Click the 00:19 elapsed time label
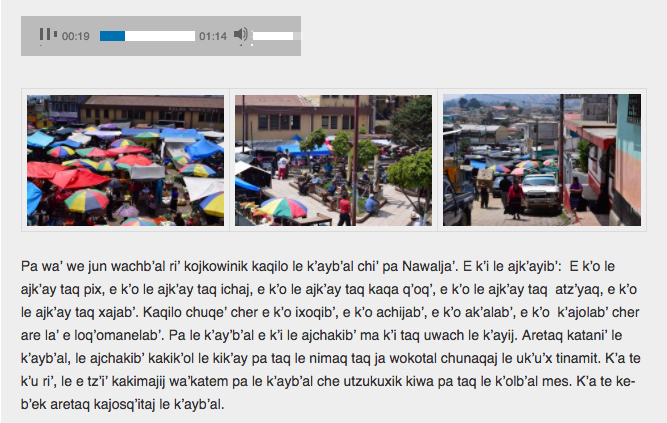Screen dimensions: 667x423 tap(76, 36)
